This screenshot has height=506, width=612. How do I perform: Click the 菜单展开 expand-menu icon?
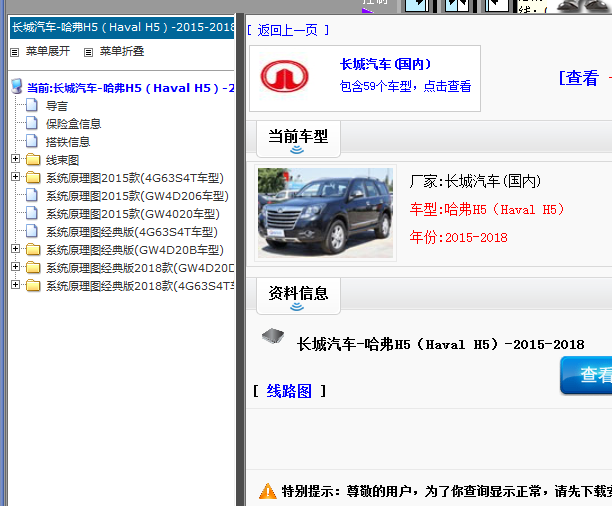pos(14,52)
